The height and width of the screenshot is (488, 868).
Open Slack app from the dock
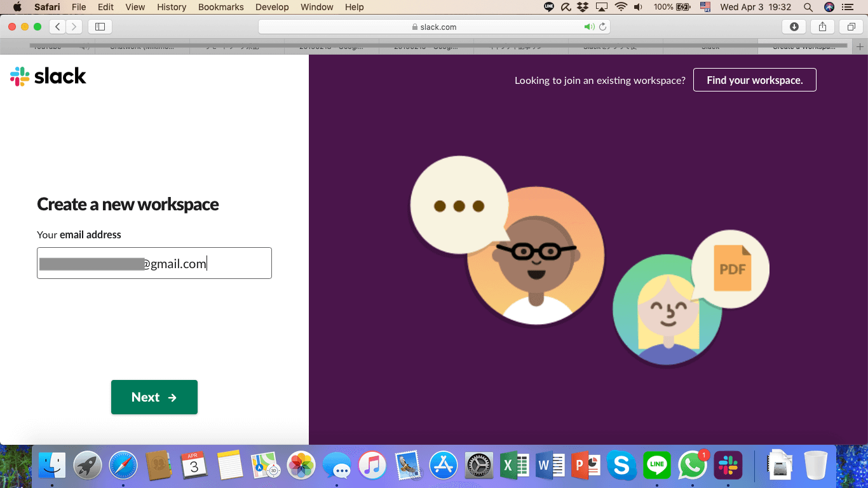[x=728, y=466]
